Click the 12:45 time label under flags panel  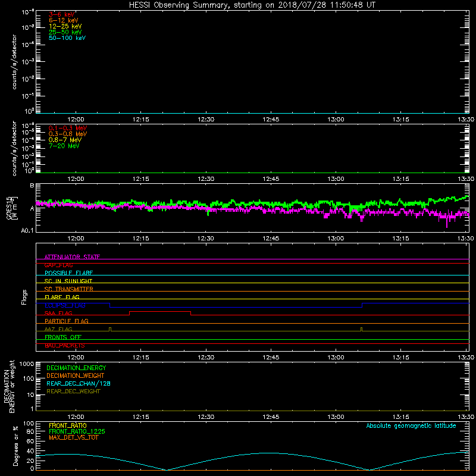coord(271,358)
